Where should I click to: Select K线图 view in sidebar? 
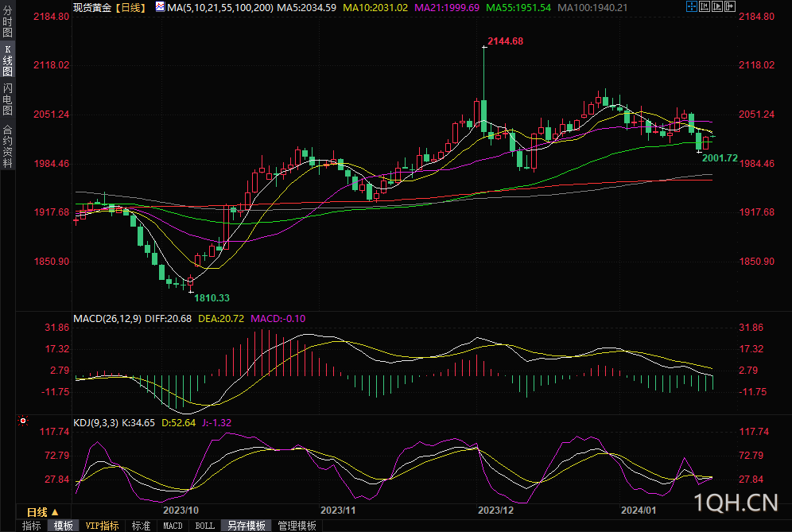click(7, 60)
